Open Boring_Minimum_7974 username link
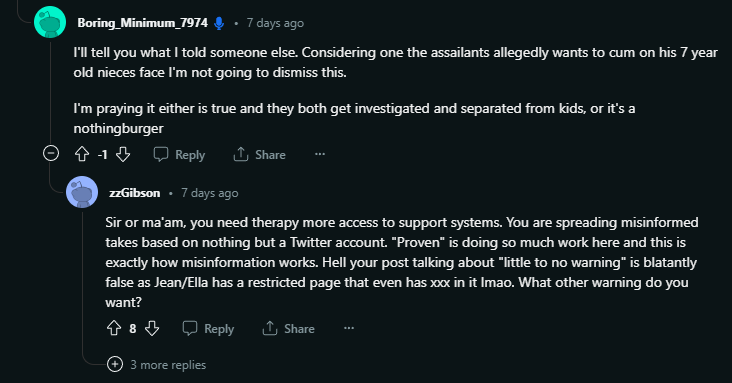The width and height of the screenshot is (732, 383). click(x=142, y=23)
